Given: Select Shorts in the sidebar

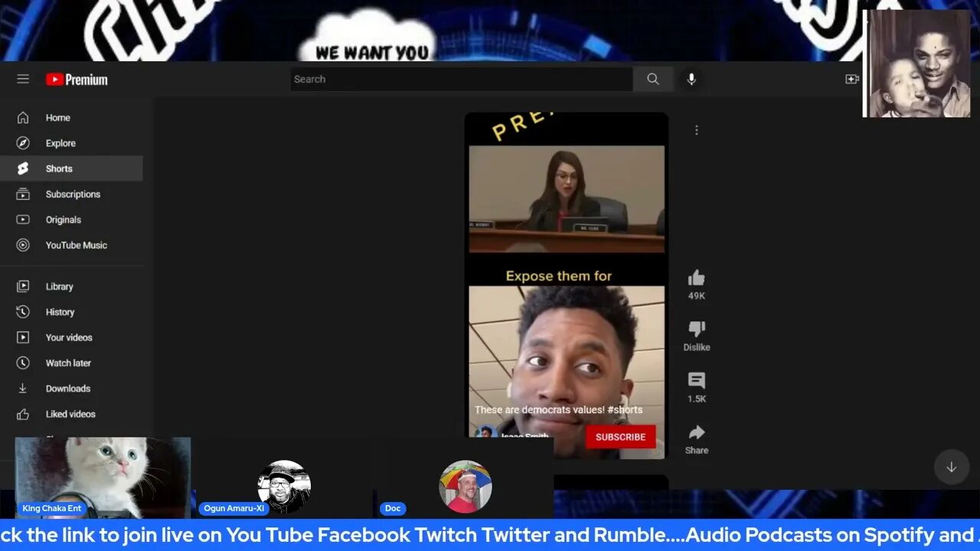Looking at the screenshot, I should click(59, 168).
